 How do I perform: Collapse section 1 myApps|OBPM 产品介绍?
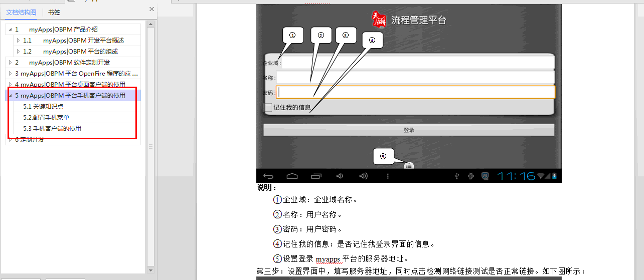click(x=10, y=30)
